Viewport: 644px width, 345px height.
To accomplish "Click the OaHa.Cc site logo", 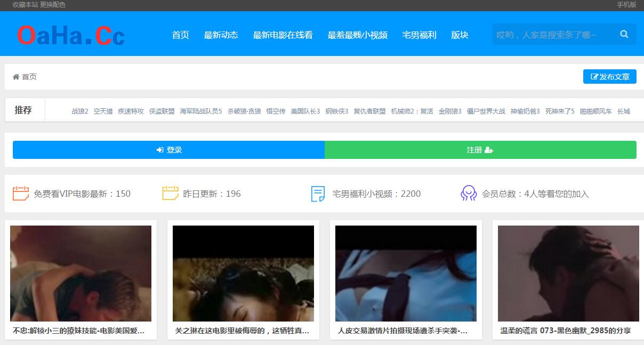I will click(71, 35).
